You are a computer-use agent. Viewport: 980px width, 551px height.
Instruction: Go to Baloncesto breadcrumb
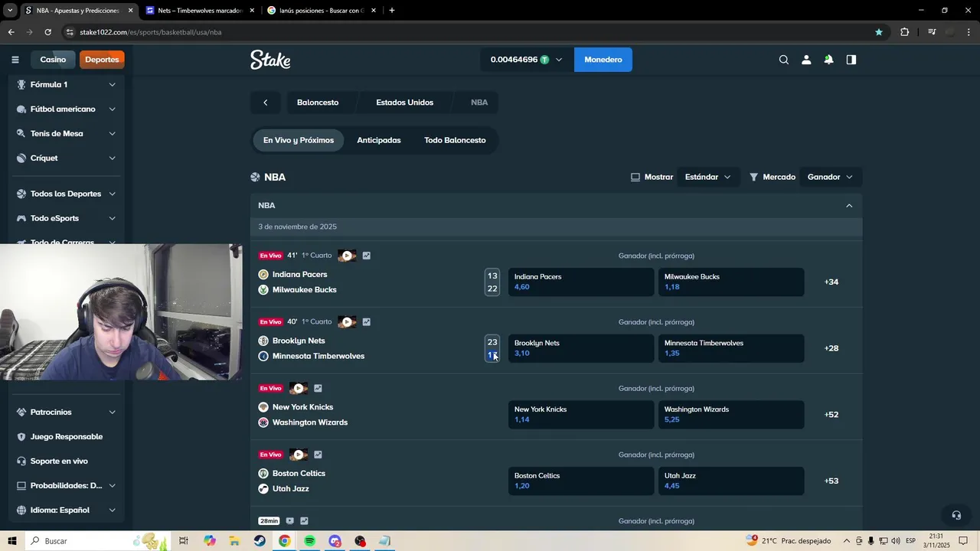(318, 103)
